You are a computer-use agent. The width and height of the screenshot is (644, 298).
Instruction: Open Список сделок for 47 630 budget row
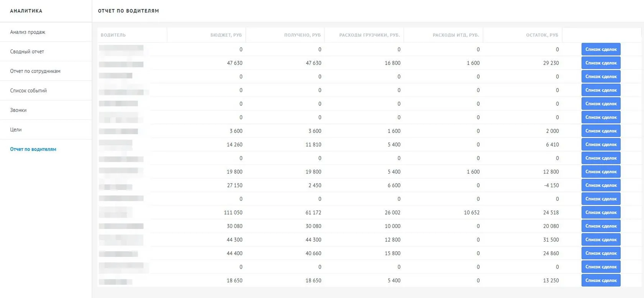click(x=601, y=63)
